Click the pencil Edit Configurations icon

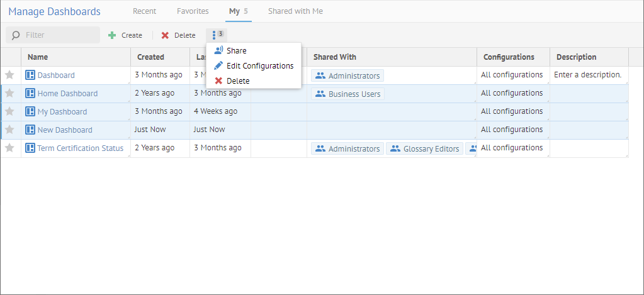point(218,65)
